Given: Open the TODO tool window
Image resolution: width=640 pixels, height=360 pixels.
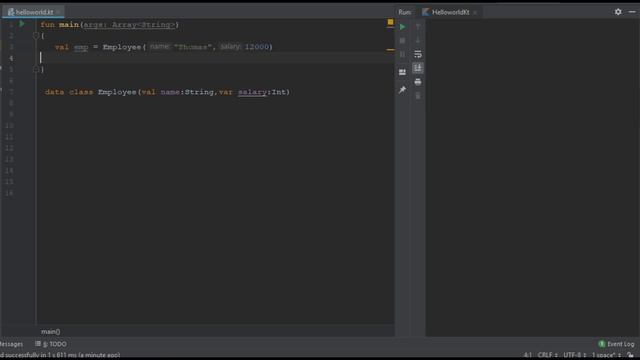Looking at the screenshot, I should pos(51,344).
